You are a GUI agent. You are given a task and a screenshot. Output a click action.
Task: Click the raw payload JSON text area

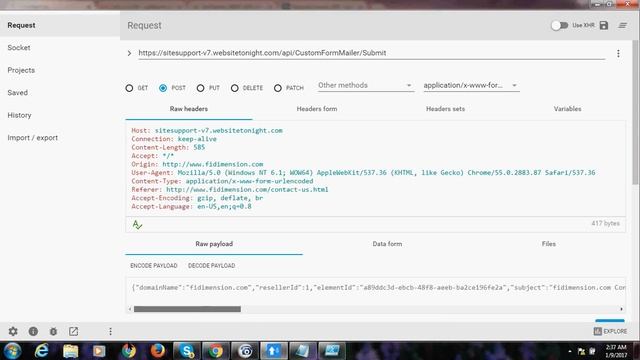tap(376, 288)
